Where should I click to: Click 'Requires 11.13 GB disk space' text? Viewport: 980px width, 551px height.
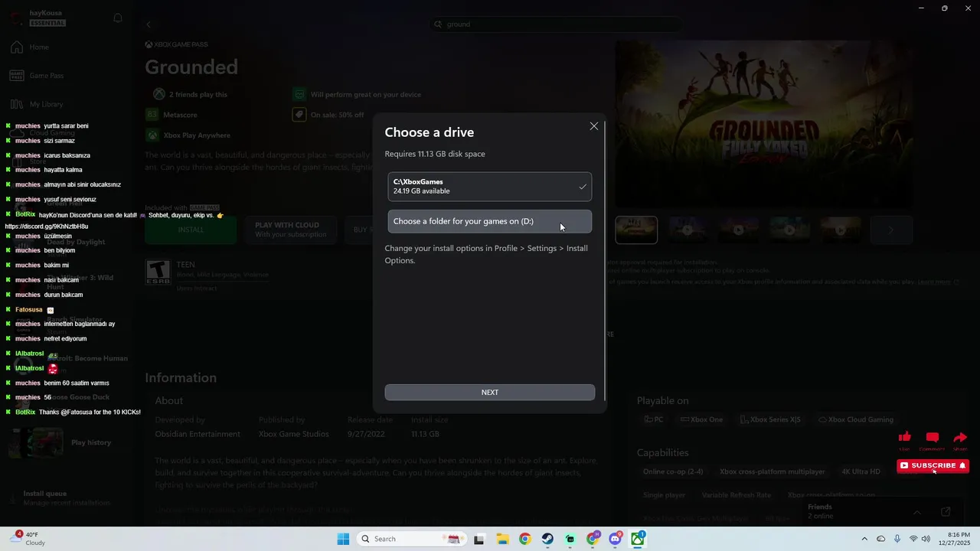pos(435,154)
